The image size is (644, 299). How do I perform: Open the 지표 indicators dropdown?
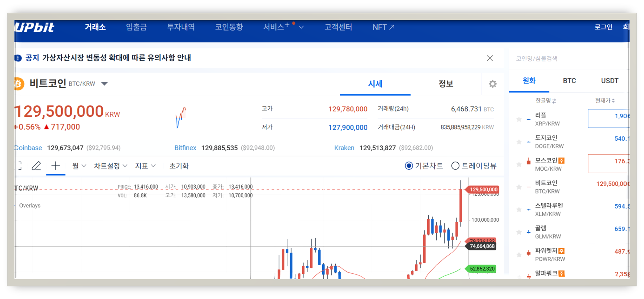coord(145,166)
